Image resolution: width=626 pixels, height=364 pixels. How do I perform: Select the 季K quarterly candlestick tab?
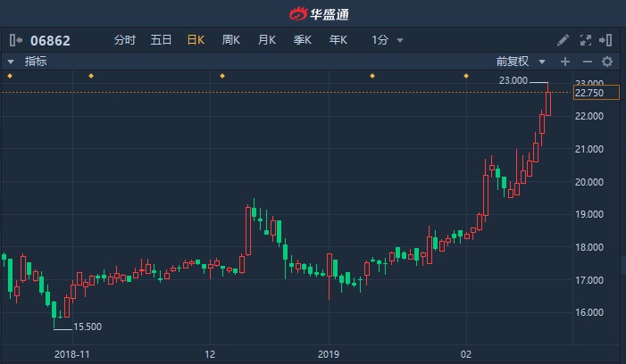[302, 40]
